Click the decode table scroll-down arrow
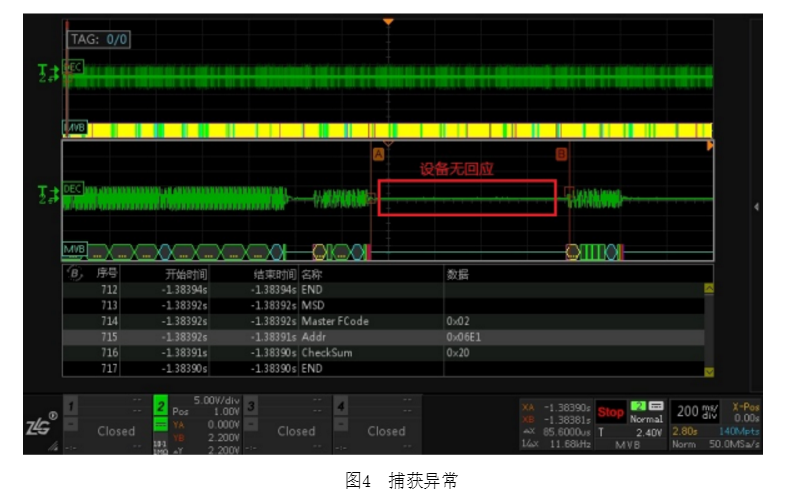The width and height of the screenshot is (805, 498). [709, 372]
